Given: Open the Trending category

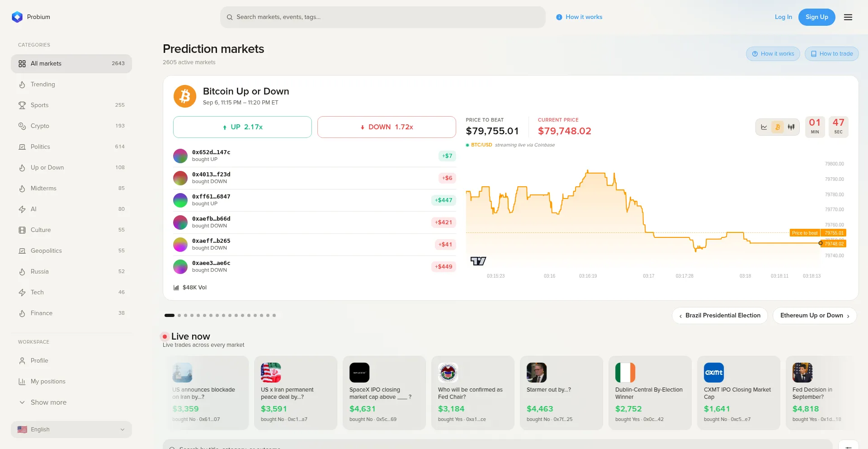Looking at the screenshot, I should pyautogui.click(x=71, y=85).
